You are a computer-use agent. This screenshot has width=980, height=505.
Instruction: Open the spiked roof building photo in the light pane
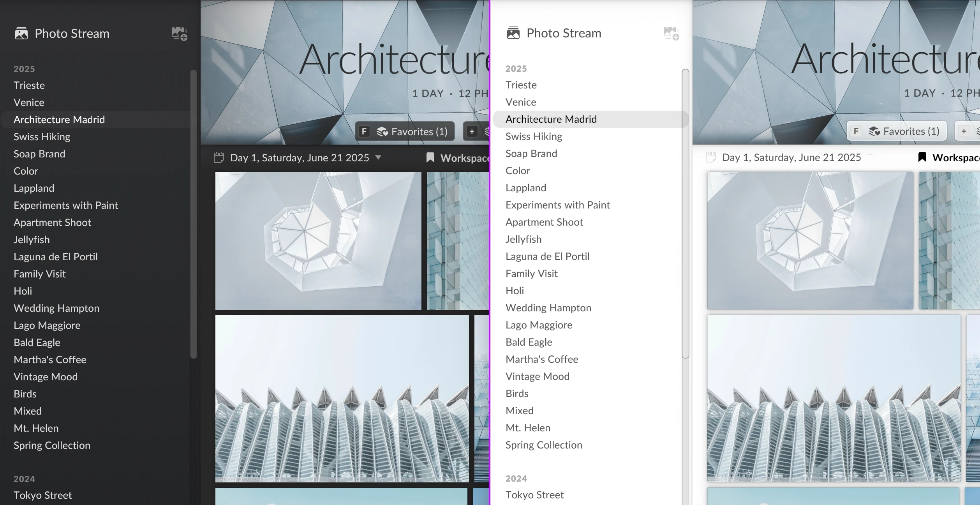pyautogui.click(x=834, y=399)
